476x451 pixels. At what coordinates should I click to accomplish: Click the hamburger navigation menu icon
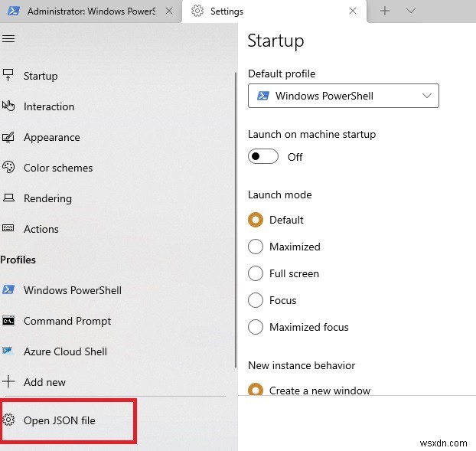8,38
